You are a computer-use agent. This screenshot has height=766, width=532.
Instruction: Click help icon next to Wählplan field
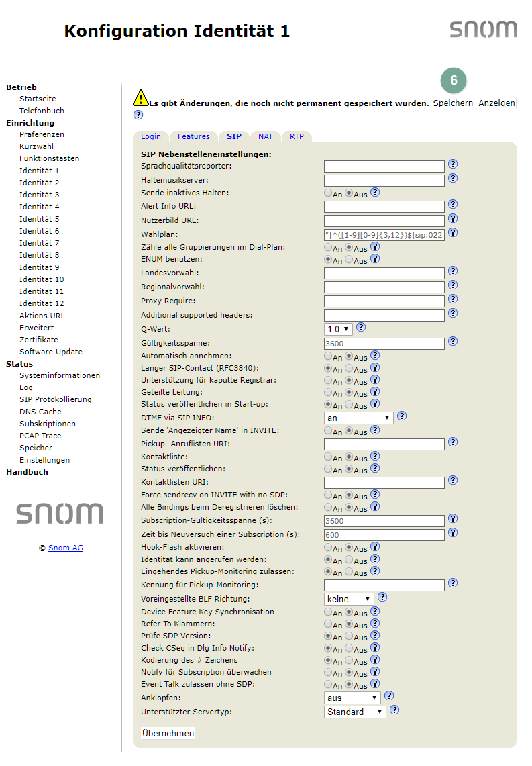(x=453, y=233)
